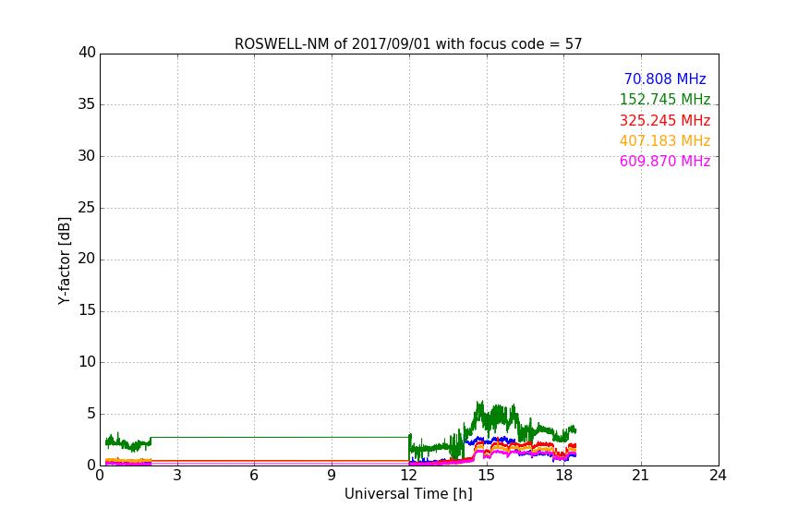Click the y-axis tick value '5'
This screenshot has height=532, width=798.
pyautogui.click(x=91, y=414)
